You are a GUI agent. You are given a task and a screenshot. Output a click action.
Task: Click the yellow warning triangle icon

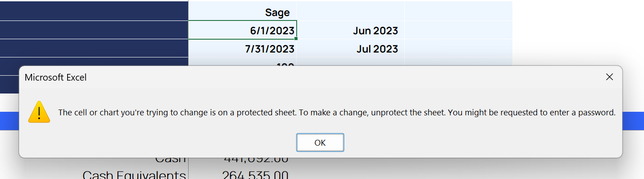[x=39, y=112]
